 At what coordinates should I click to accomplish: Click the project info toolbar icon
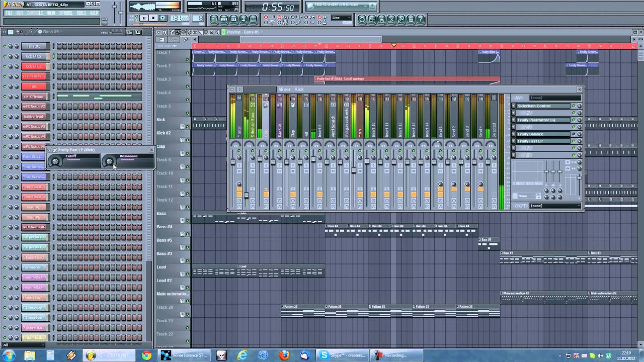(x=411, y=20)
